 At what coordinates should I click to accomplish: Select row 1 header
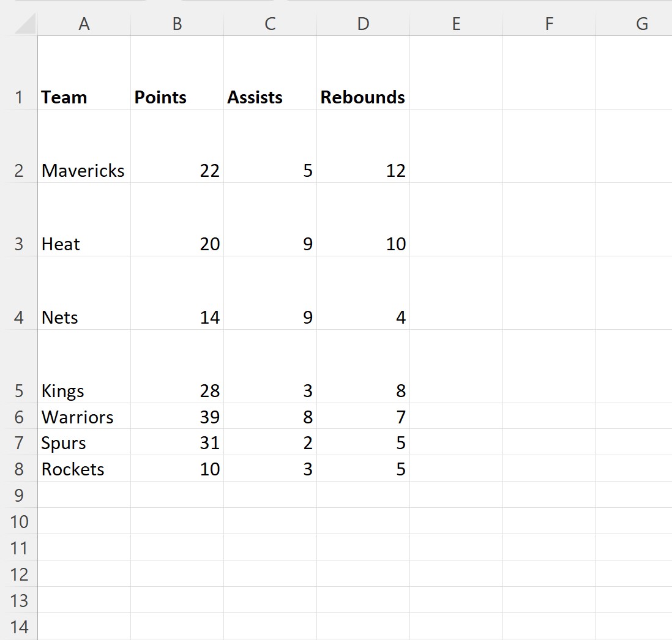click(x=19, y=73)
